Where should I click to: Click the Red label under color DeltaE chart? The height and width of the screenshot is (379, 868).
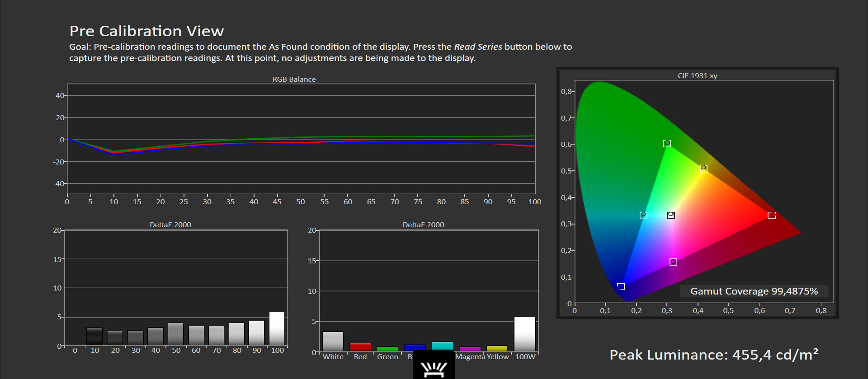click(x=360, y=357)
